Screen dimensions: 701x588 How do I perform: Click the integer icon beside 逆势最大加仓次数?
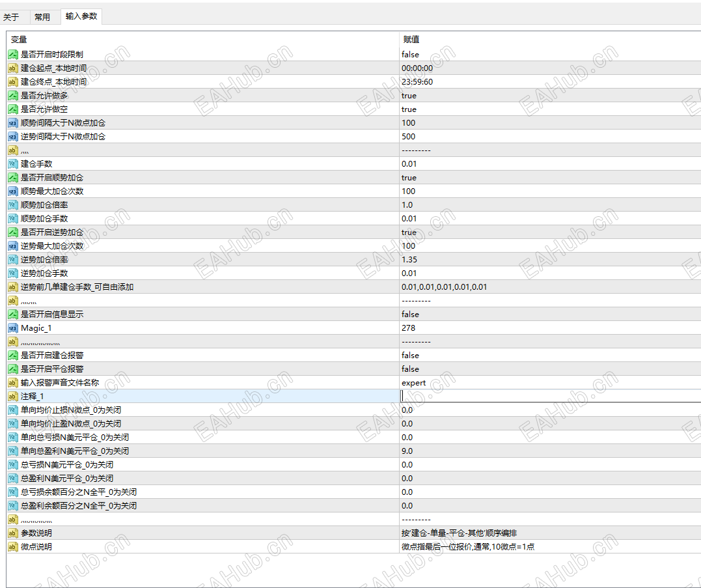coord(13,246)
